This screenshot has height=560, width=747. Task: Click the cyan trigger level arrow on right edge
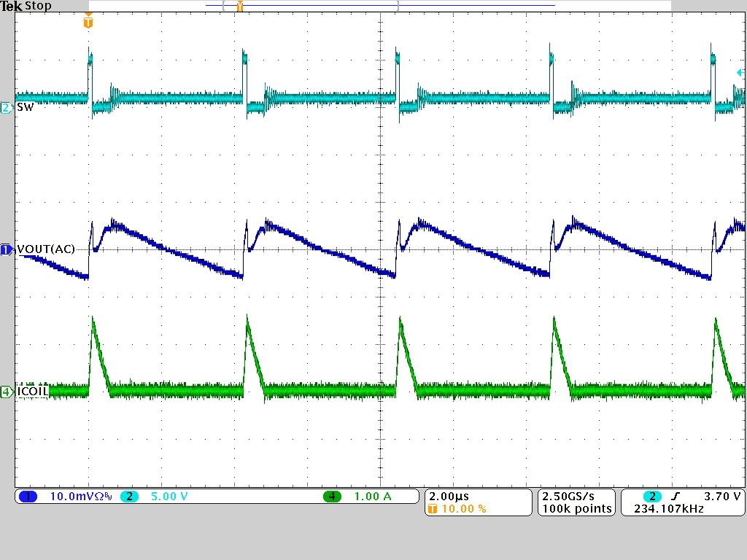pos(739,72)
